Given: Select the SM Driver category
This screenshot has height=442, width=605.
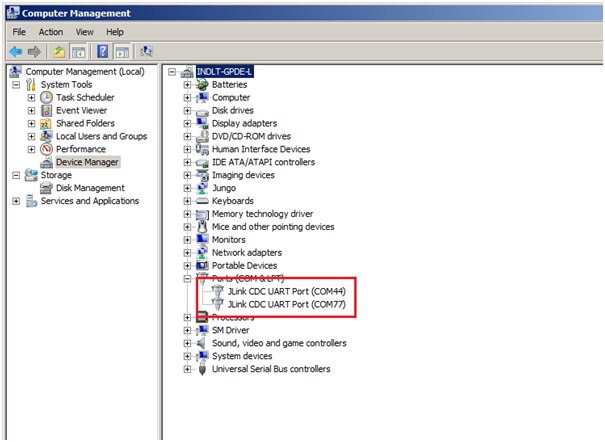Looking at the screenshot, I should coord(230,330).
